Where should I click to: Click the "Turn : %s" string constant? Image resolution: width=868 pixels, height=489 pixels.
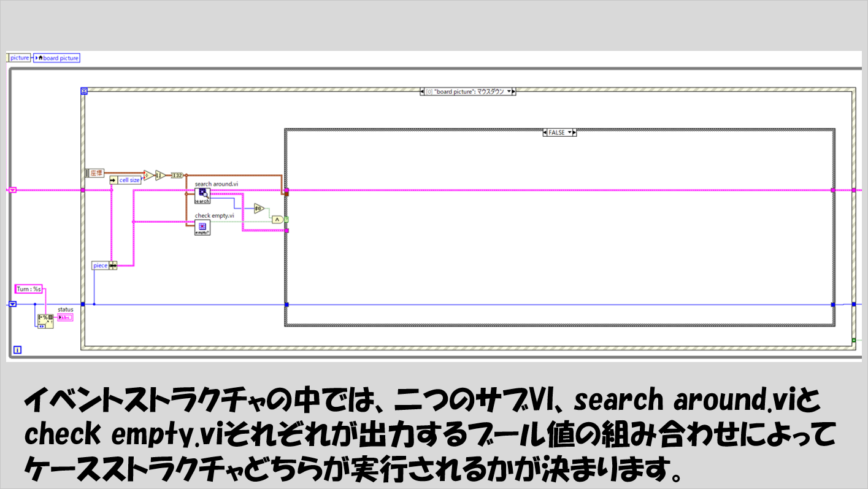[x=29, y=289]
